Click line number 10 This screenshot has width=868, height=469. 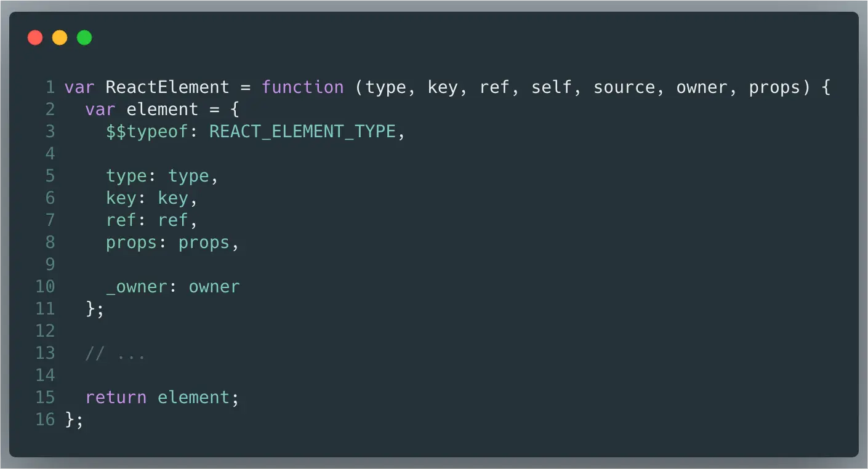tap(45, 287)
